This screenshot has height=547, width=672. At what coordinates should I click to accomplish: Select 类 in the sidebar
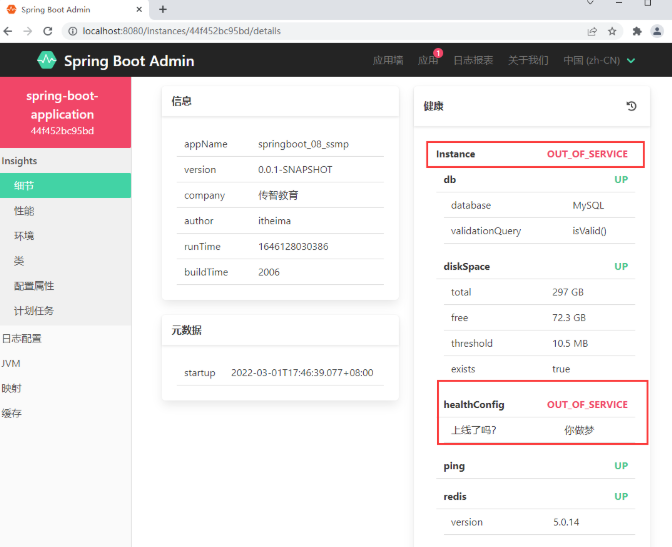[x=66, y=261]
